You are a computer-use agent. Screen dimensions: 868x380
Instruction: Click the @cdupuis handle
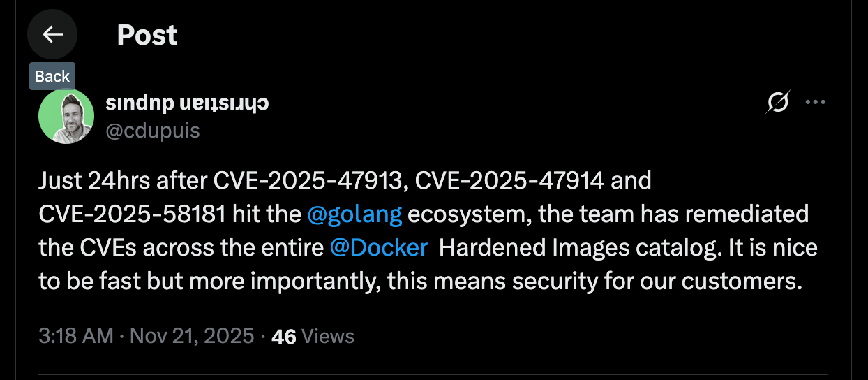point(153,130)
